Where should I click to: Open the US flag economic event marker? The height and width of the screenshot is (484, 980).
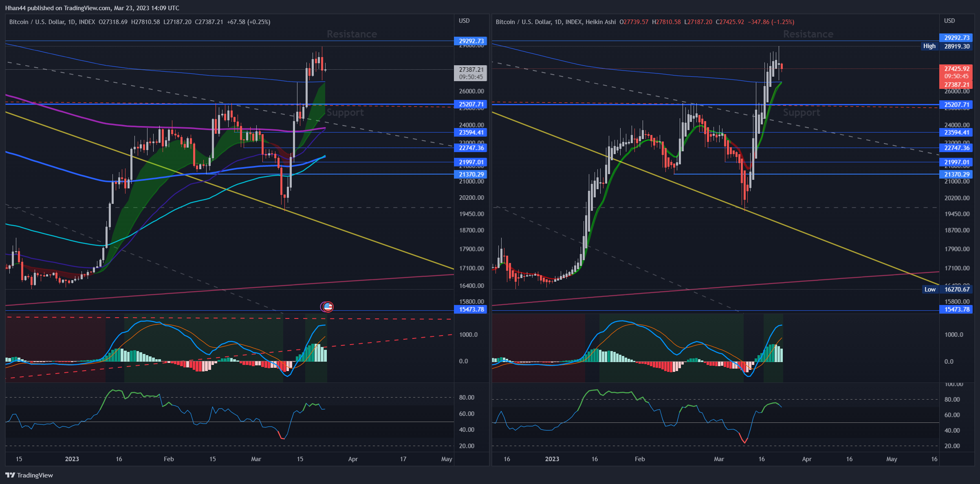tap(328, 306)
